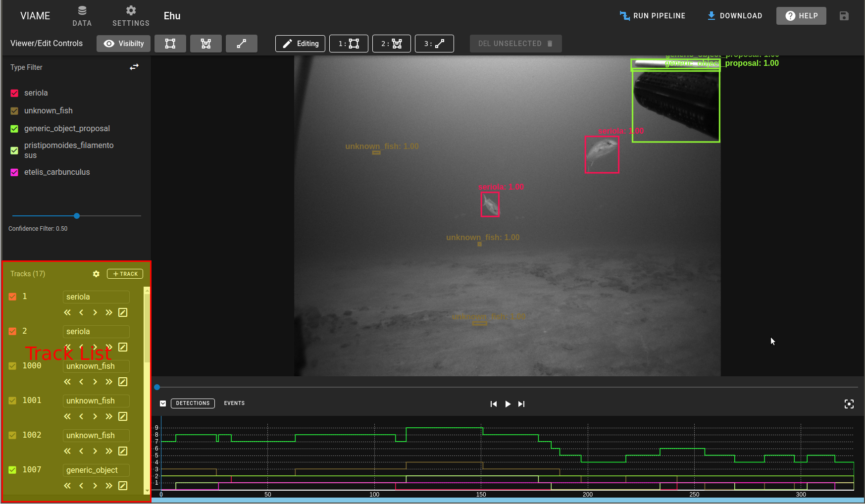Toggle checkbox for track 1002

(13, 435)
